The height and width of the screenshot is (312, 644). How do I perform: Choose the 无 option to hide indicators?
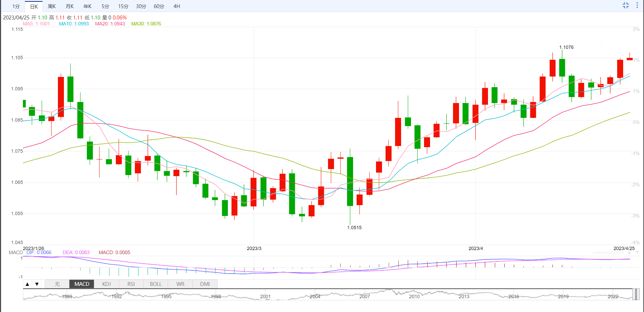[57, 284]
